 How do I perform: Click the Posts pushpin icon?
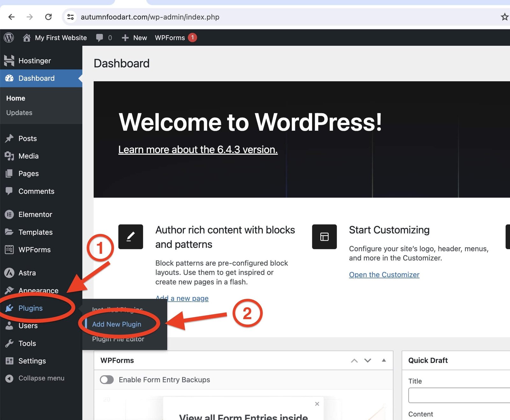coord(9,138)
